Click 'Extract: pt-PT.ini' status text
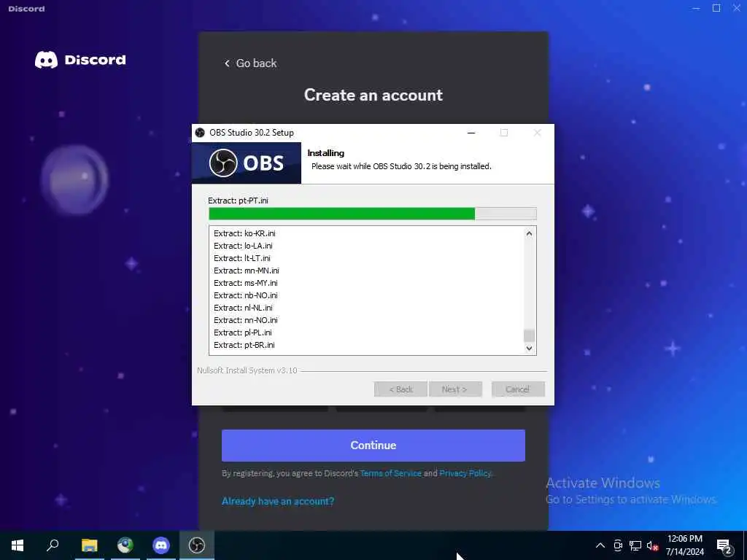Screen dimensions: 747x560 click(x=239, y=201)
